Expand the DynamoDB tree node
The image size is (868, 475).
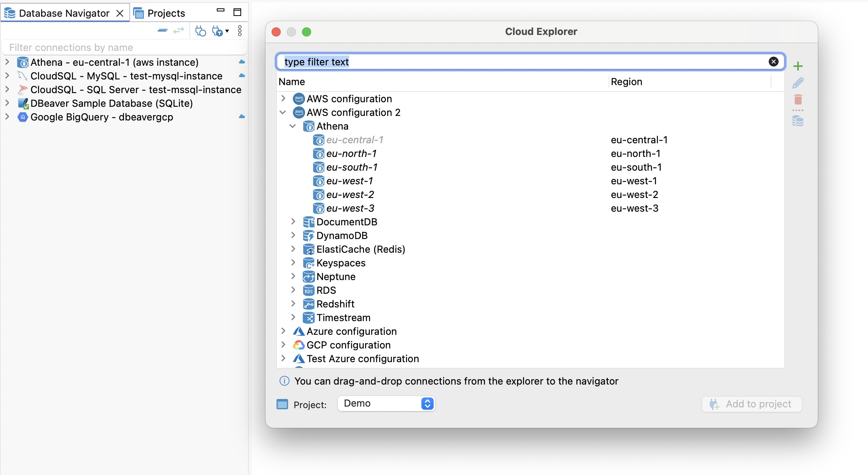[293, 236]
